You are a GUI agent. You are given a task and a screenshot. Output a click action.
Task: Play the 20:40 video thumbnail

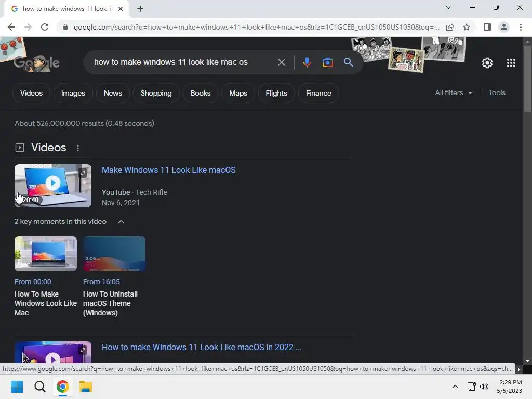pos(53,185)
